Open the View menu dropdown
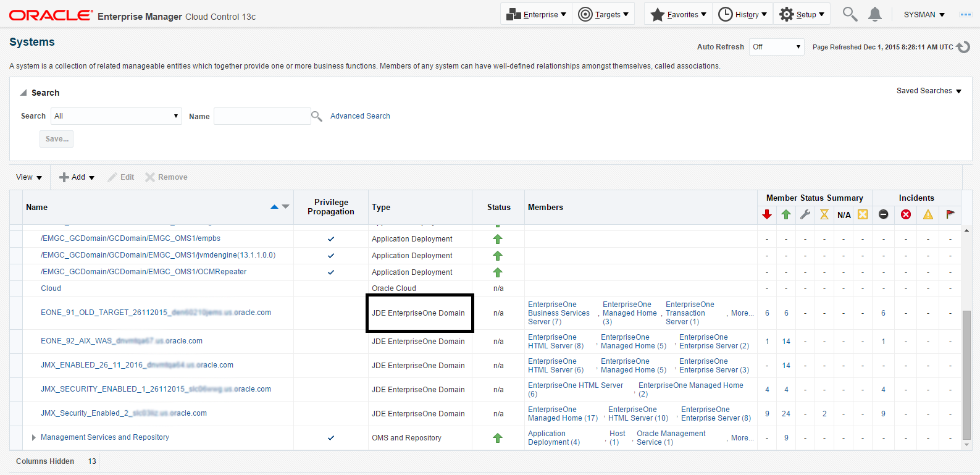This screenshot has height=475, width=980. point(29,177)
